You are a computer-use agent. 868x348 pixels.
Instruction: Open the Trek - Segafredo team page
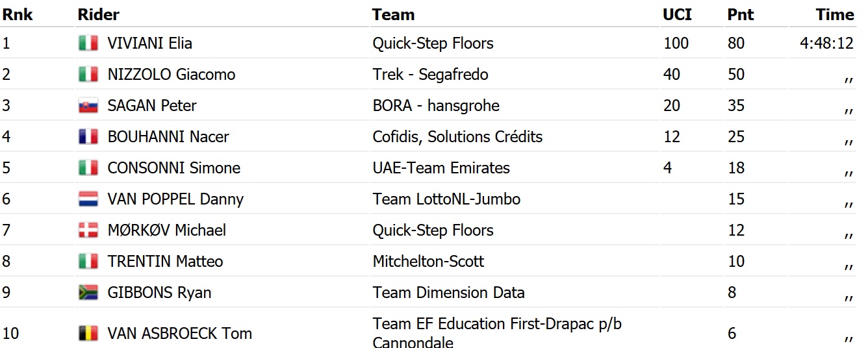pyautogui.click(x=430, y=75)
